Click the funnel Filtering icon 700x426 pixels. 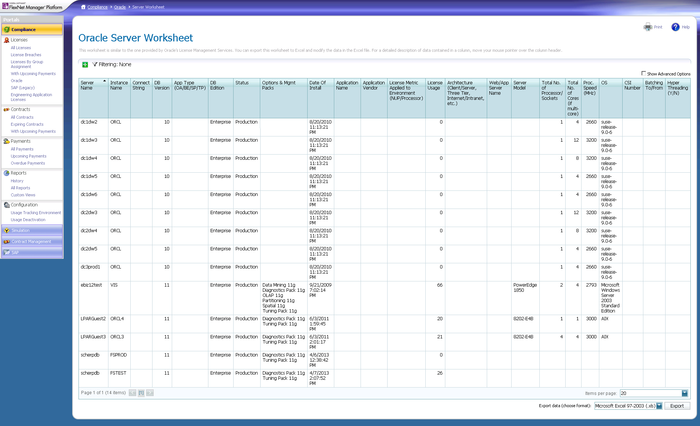[x=95, y=64]
